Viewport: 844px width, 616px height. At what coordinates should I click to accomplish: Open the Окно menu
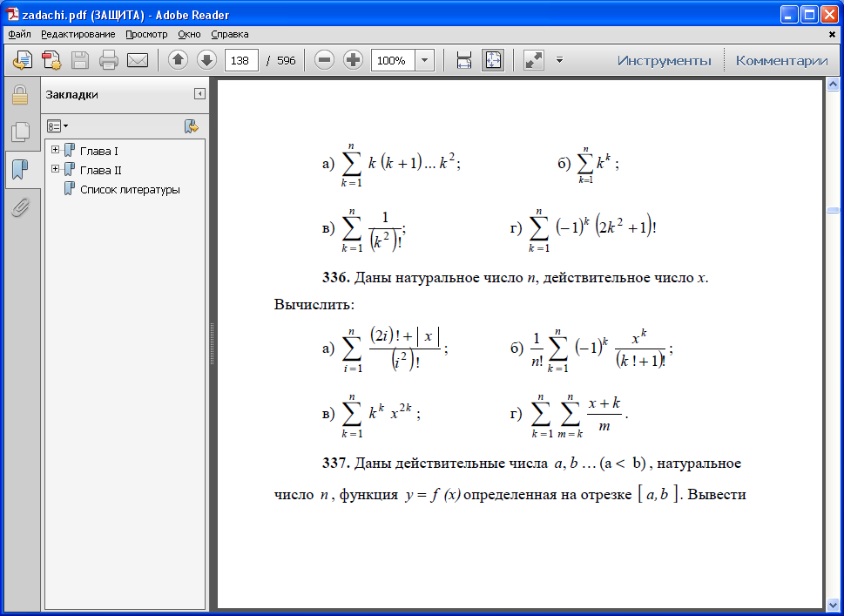(x=190, y=34)
